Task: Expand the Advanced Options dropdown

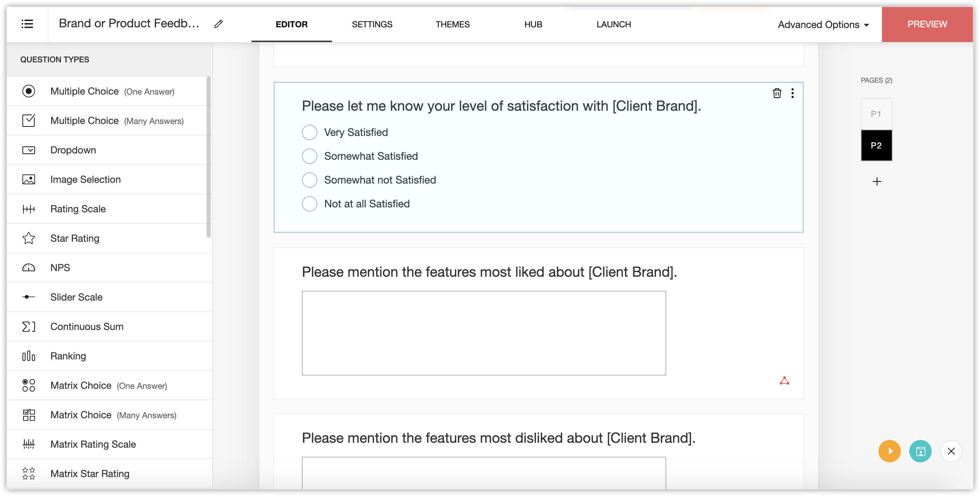Action: pos(823,25)
